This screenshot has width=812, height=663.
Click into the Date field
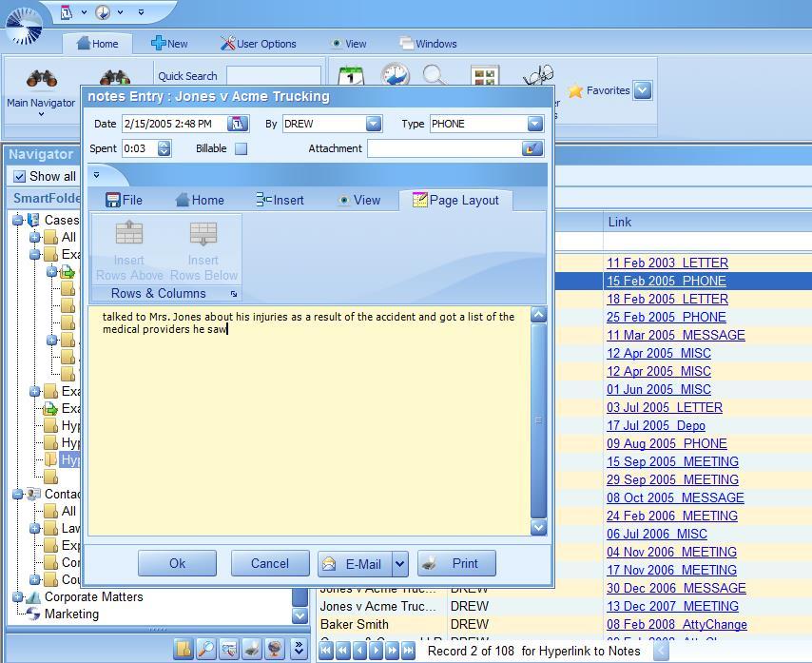tap(175, 124)
